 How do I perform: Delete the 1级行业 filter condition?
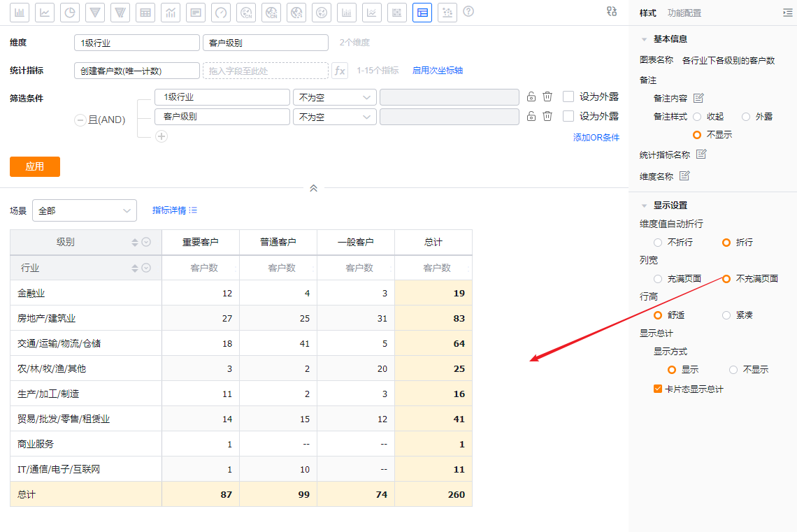point(547,97)
